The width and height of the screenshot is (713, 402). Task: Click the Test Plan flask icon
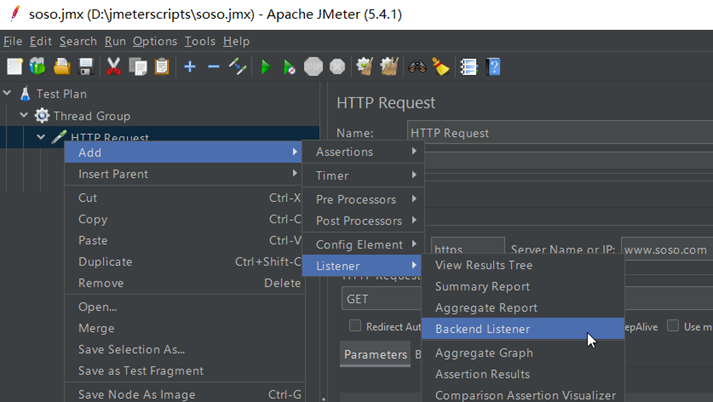coord(25,94)
